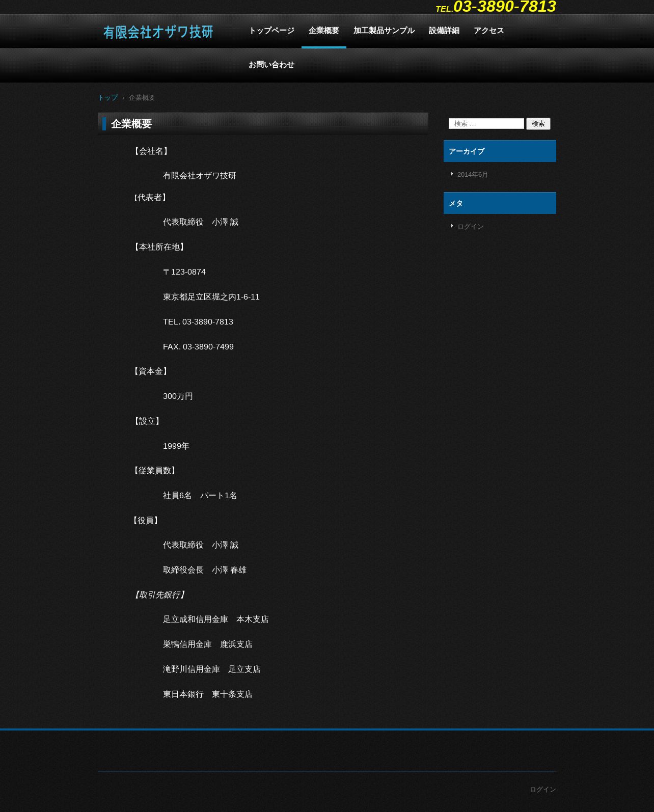Click the body text TEL. 03-3890-7813

(x=198, y=322)
